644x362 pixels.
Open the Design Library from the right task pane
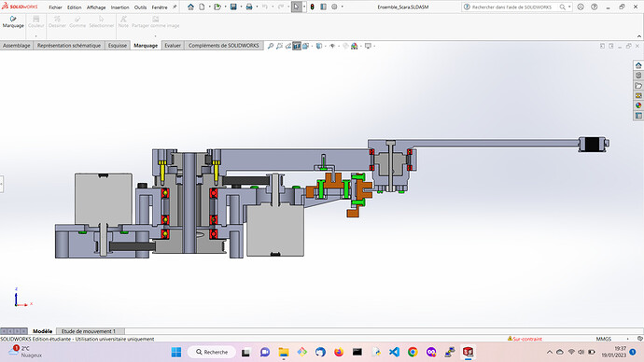[x=638, y=76]
